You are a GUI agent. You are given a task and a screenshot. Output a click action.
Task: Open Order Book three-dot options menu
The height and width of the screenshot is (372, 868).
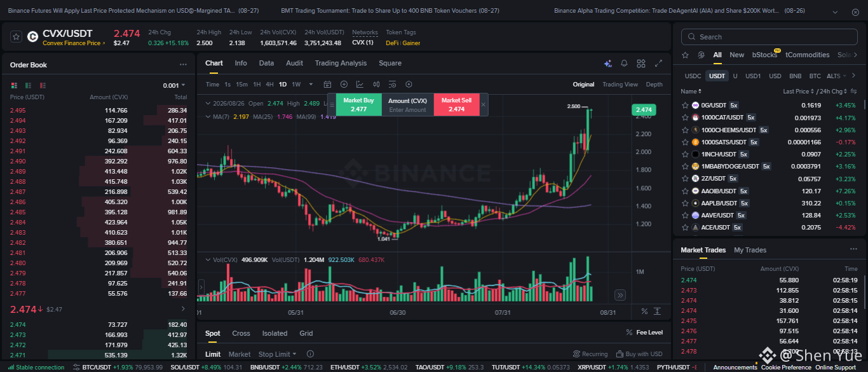tap(183, 65)
